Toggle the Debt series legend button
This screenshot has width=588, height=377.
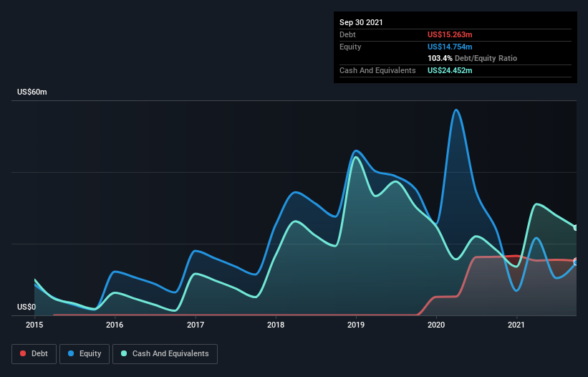pyautogui.click(x=34, y=354)
